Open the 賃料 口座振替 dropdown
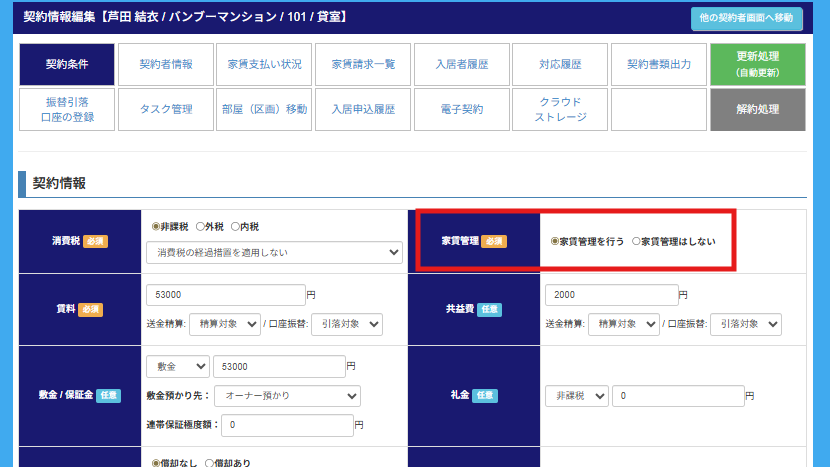This screenshot has height=467, width=830. (x=346, y=323)
